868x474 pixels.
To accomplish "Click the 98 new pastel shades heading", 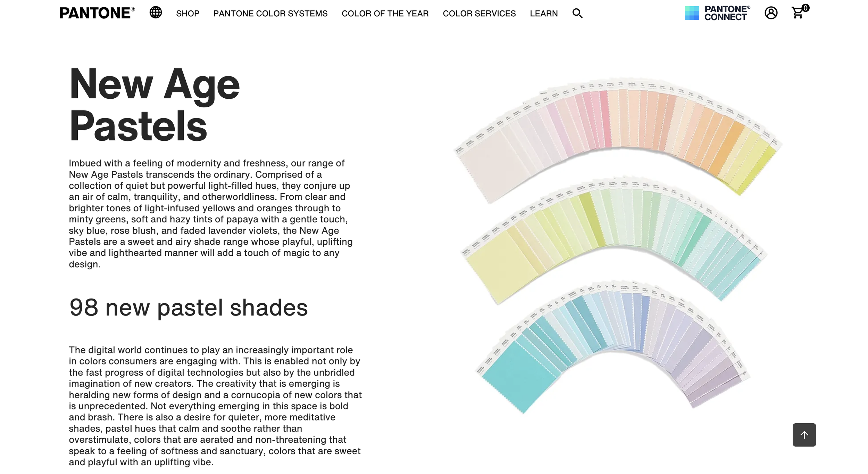I will 188,308.
